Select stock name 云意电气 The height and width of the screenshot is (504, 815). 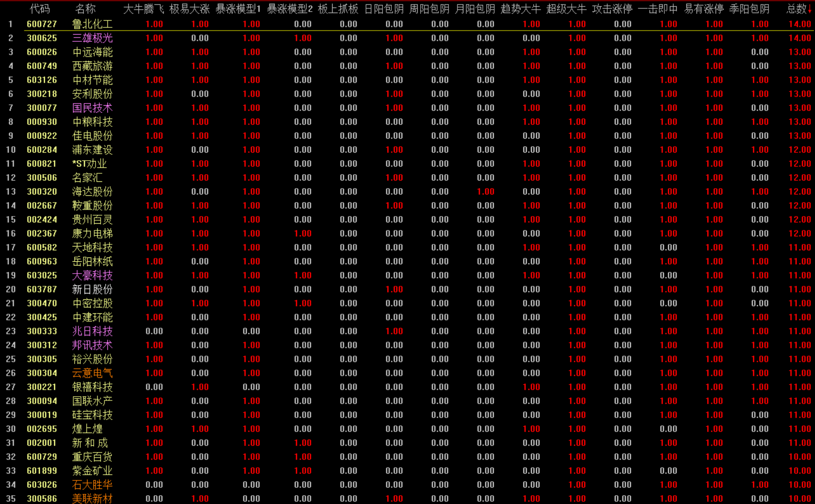point(92,373)
